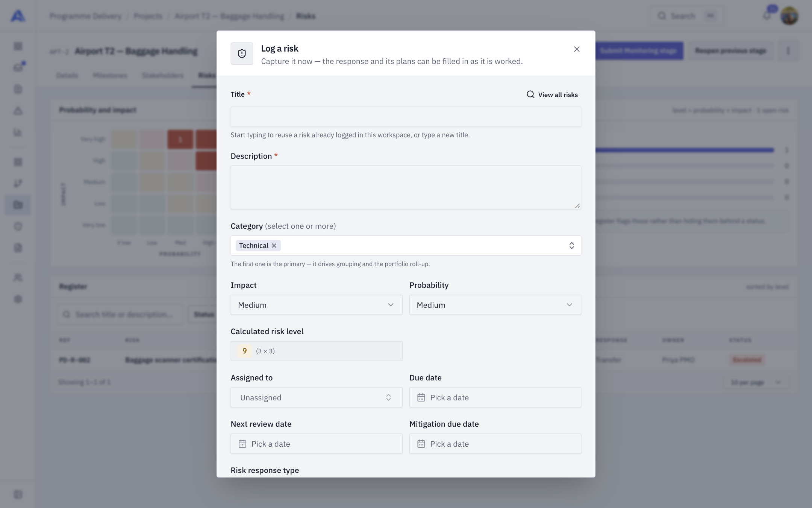Click calendar icon in Due date field
Screen dimensions: 812x508
click(x=421, y=397)
